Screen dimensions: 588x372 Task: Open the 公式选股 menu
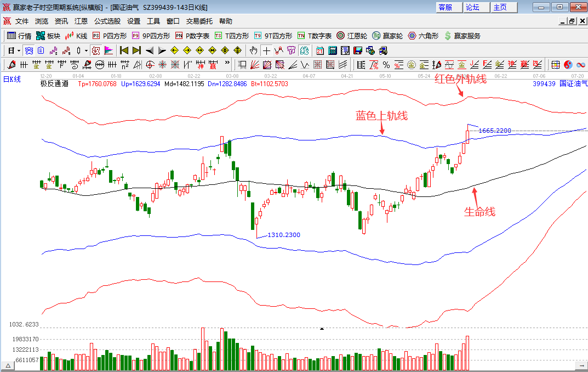coord(107,21)
